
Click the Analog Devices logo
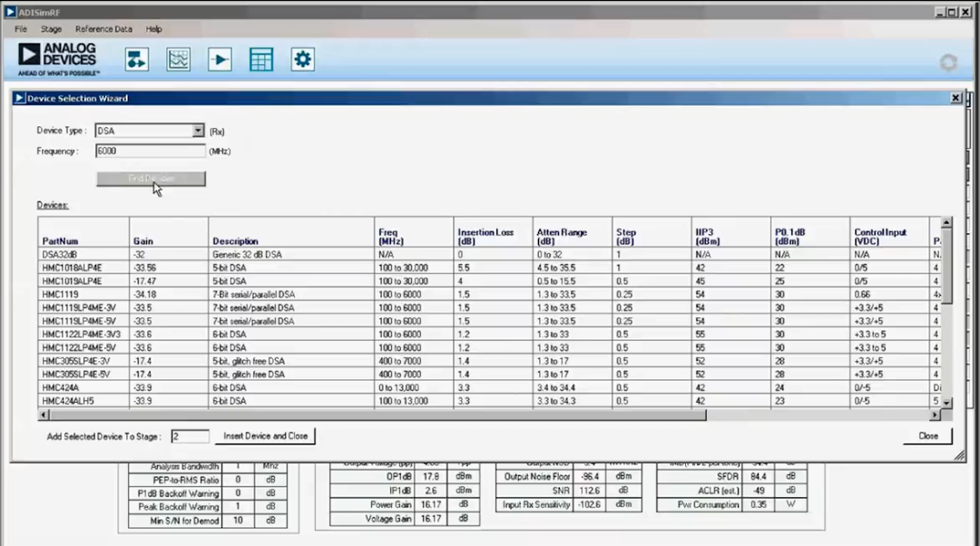coord(57,59)
